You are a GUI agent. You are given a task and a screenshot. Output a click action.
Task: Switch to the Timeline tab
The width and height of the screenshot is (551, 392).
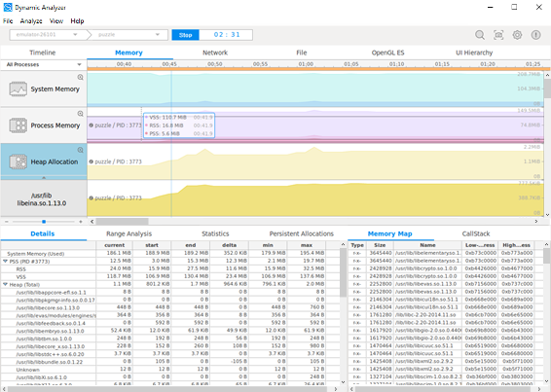[x=43, y=53]
